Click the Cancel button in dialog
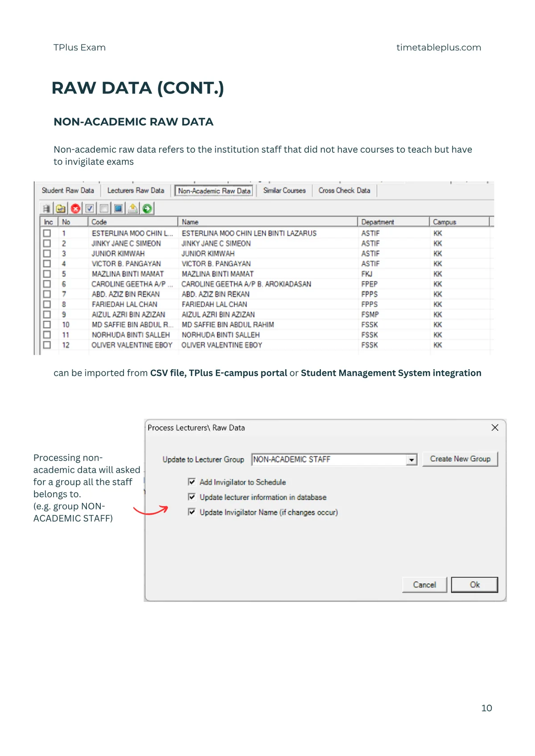 click(424, 585)
